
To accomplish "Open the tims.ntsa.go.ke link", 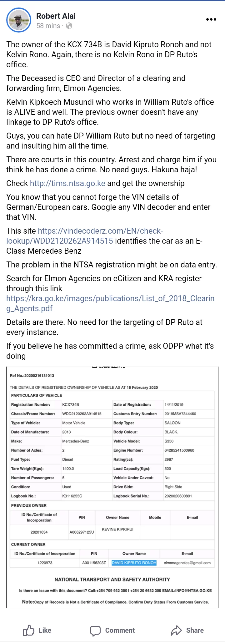I will 67,183.
